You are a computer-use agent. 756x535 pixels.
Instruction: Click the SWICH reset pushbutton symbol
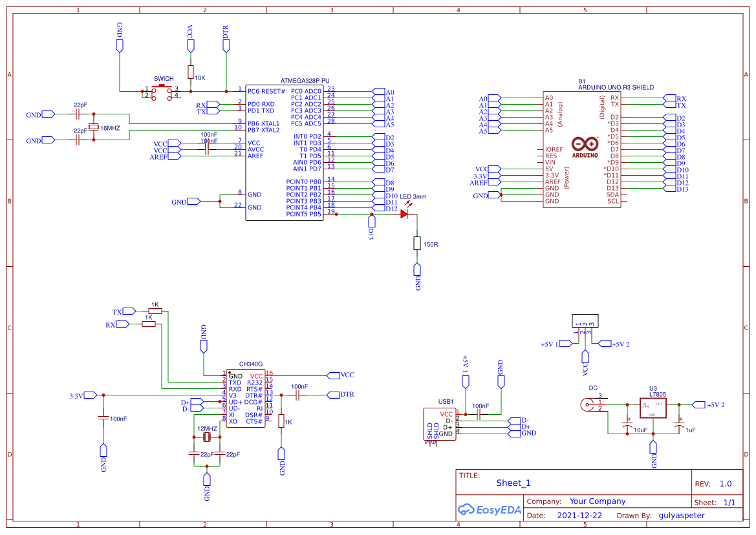[160, 89]
